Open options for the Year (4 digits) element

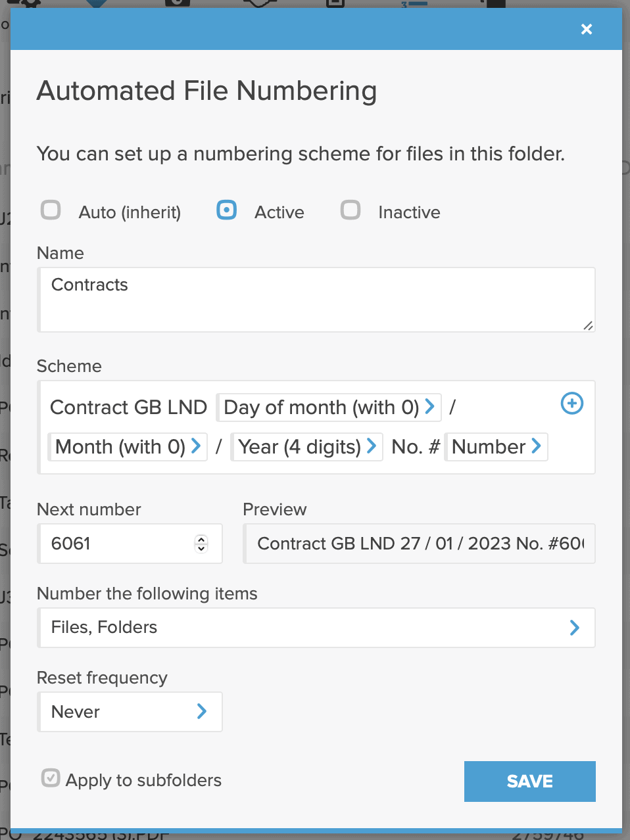click(372, 447)
